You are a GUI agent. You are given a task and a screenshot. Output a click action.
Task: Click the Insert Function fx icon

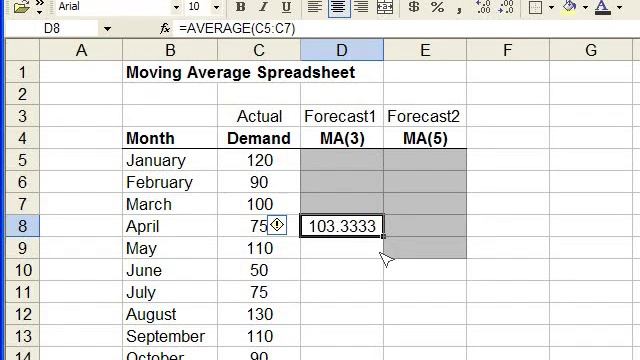[164, 29]
